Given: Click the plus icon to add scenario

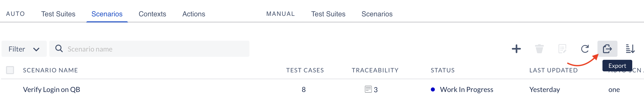Looking at the screenshot, I should point(516,49).
